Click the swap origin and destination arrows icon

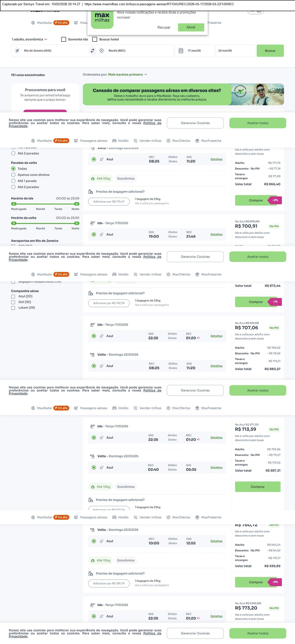coord(92,51)
